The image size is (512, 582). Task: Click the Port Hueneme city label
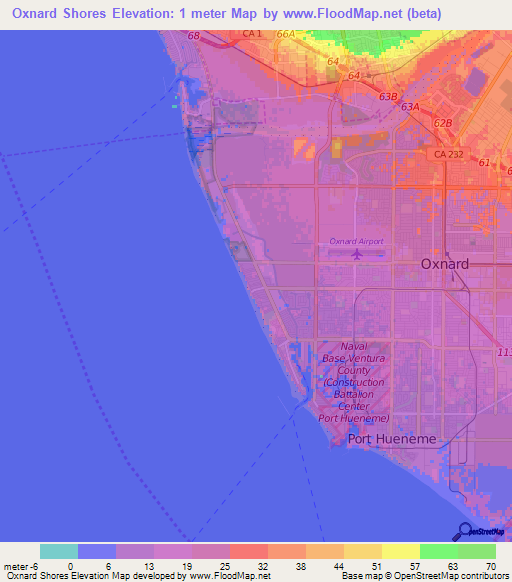392,439
